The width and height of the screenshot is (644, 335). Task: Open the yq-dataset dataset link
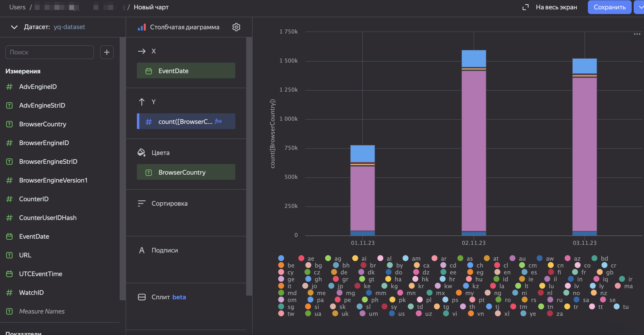pyautogui.click(x=70, y=27)
